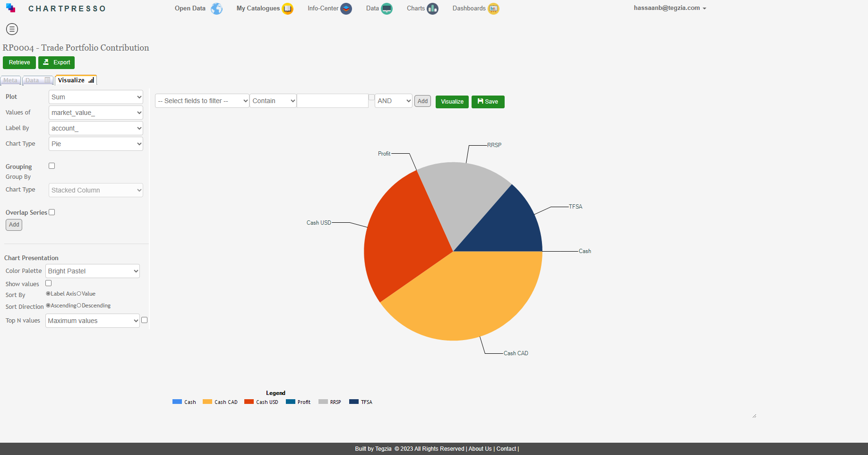Open the Stacked Column chart type dropdown

point(96,190)
